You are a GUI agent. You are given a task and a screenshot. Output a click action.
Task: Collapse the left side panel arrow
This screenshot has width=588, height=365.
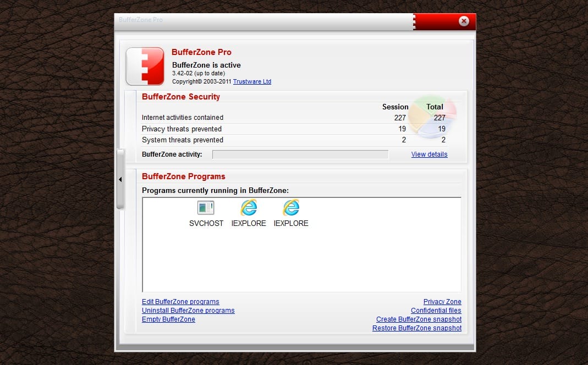[120, 180]
